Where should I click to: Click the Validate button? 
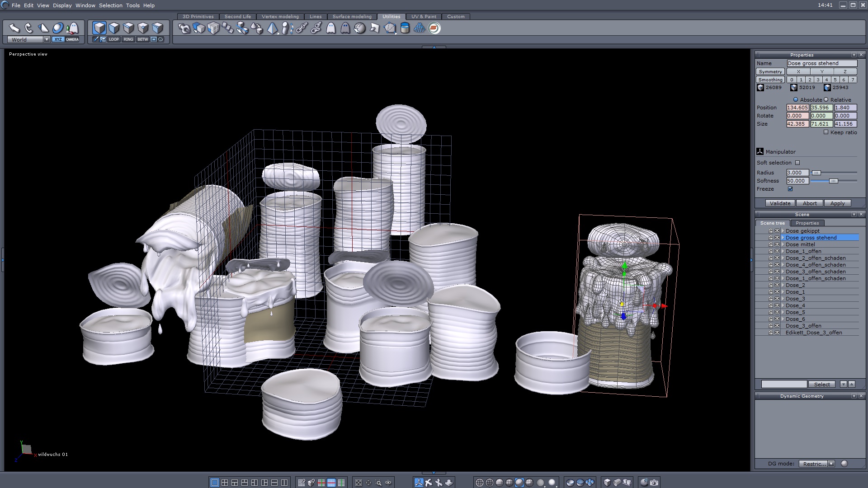[x=780, y=203]
